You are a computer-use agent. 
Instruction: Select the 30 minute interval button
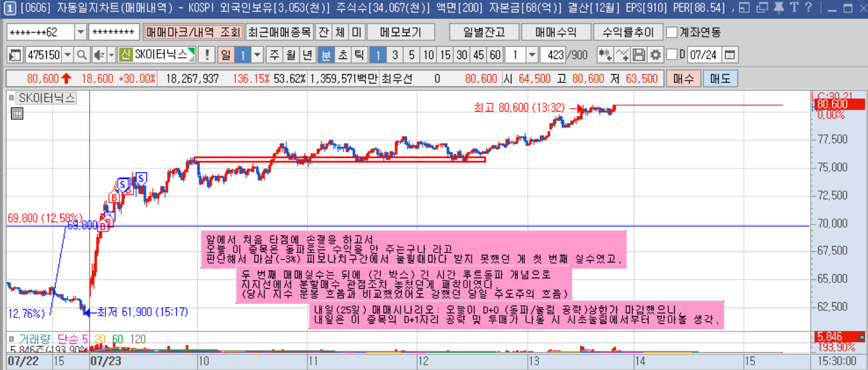click(462, 55)
